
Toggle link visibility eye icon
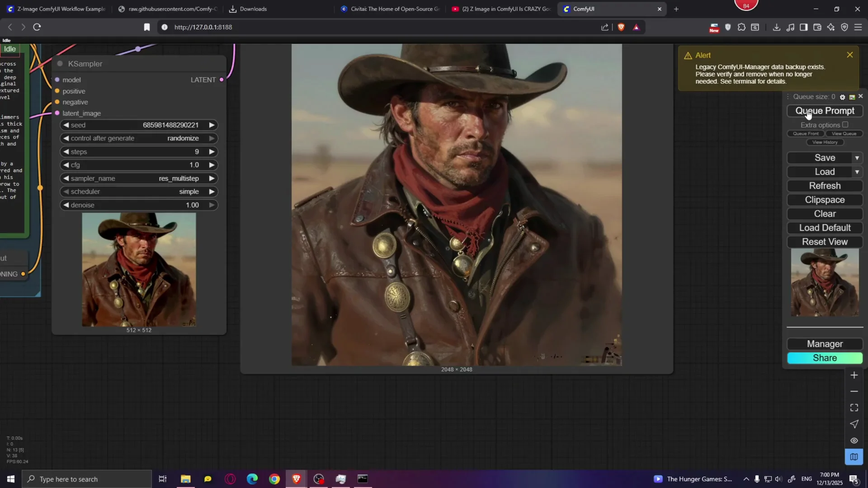(x=854, y=441)
